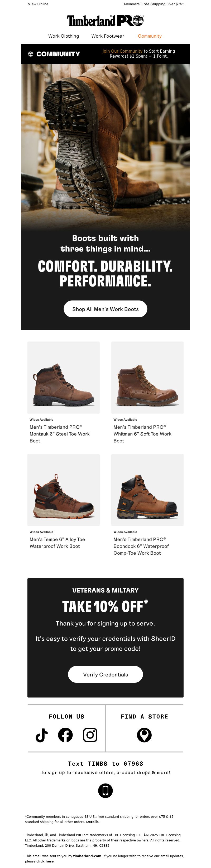Screen dimensions: 211x868
Task: Open the Work Clothing menu item
Action: point(64,36)
